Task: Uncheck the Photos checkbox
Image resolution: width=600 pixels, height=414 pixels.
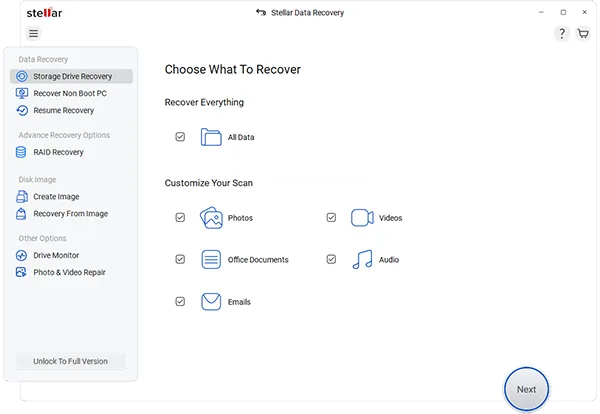Action: click(180, 217)
